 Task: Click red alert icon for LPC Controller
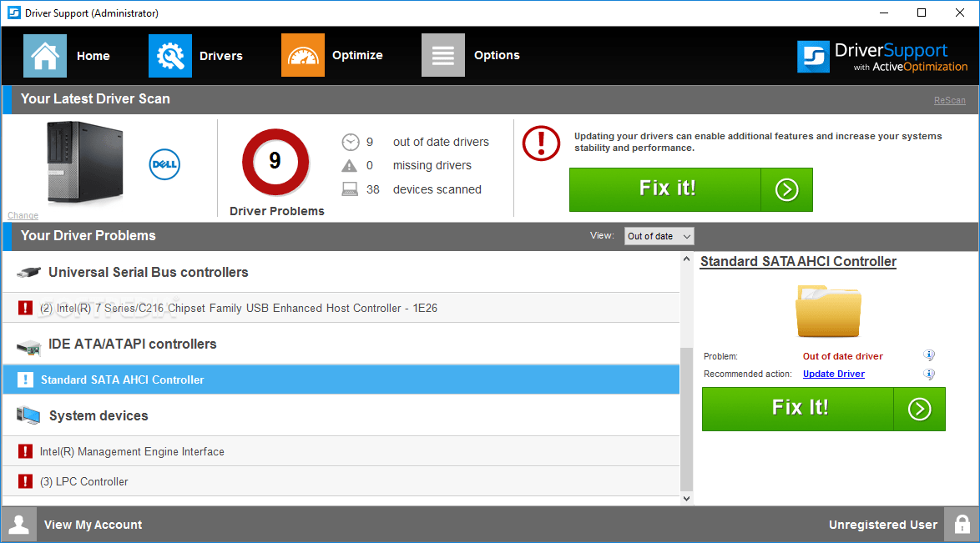pos(25,481)
